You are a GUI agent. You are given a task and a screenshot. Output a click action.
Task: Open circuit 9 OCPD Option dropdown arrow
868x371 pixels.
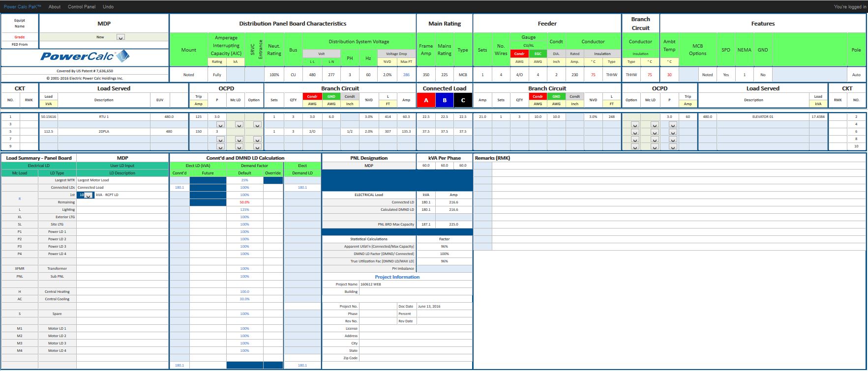point(257,147)
